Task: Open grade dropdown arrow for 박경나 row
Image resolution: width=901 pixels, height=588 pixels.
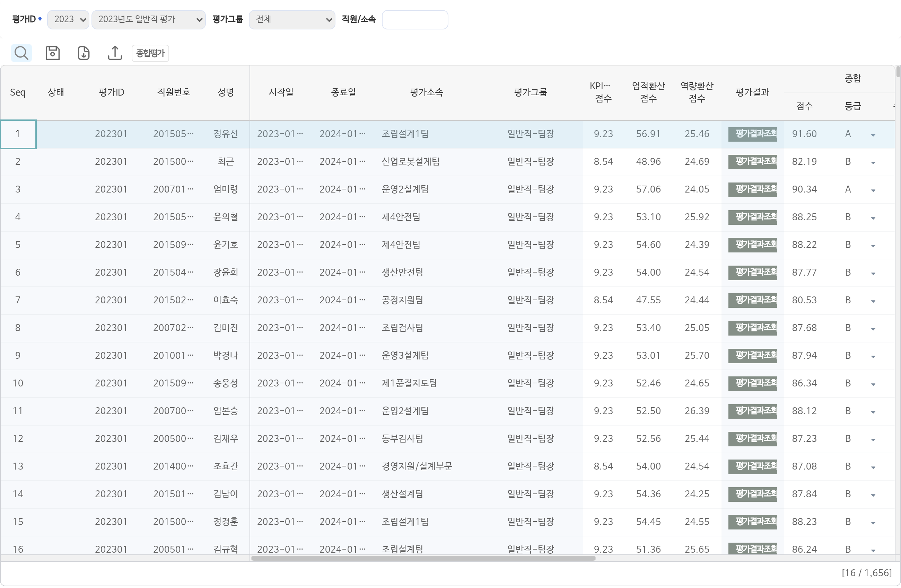Action: pyautogui.click(x=873, y=356)
